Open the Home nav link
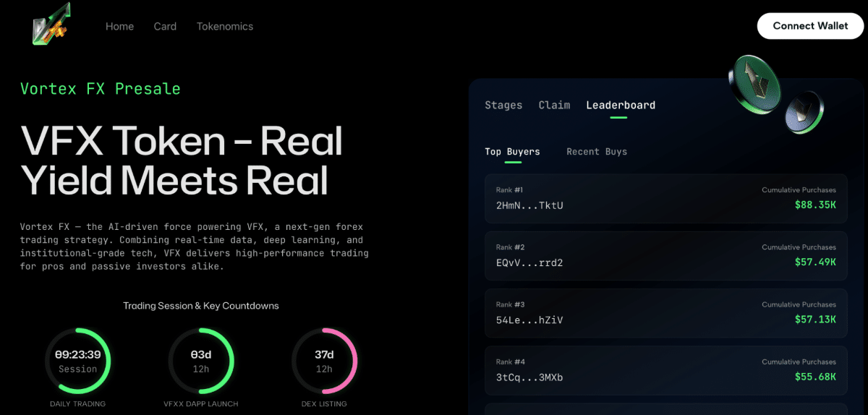This screenshot has height=415, width=868. tap(119, 26)
